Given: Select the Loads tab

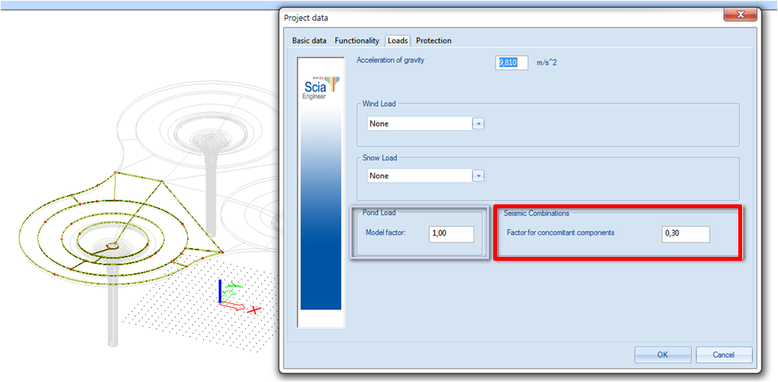Looking at the screenshot, I should (397, 41).
